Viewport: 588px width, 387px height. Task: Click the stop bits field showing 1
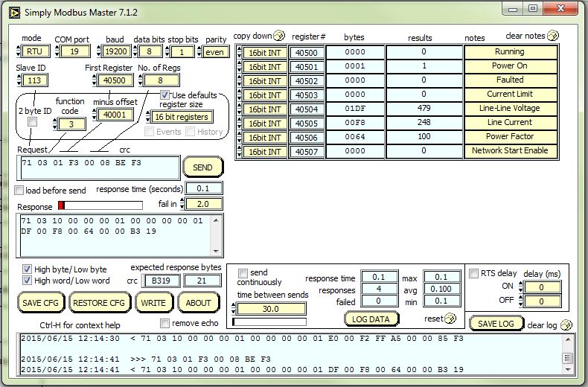pyautogui.click(x=182, y=51)
